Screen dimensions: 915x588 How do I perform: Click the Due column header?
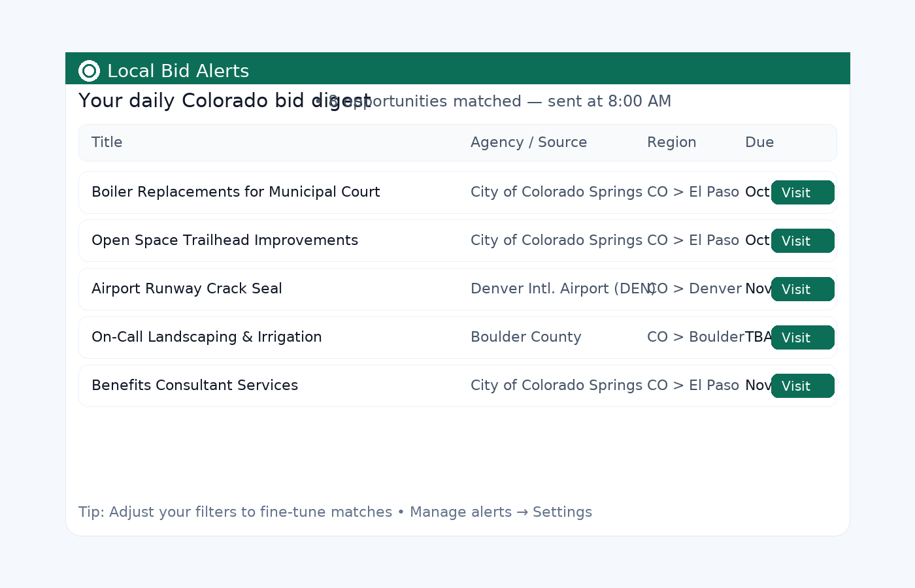click(x=759, y=142)
